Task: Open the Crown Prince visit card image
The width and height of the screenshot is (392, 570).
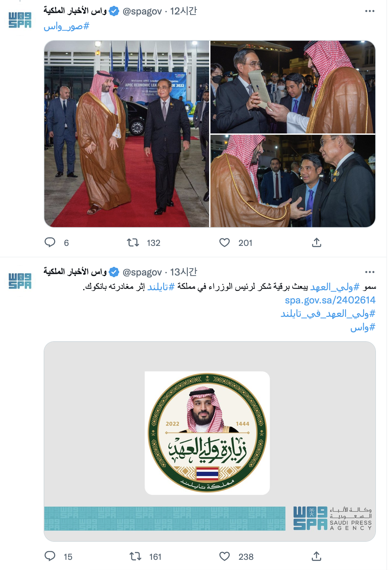Action: (x=210, y=441)
